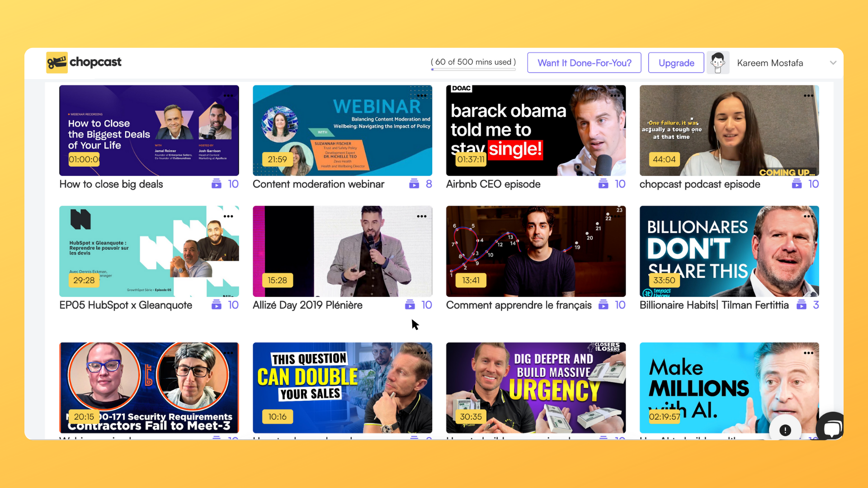Open the 'Billionaires Don't Share This' video
868x488 pixels.
[729, 251]
